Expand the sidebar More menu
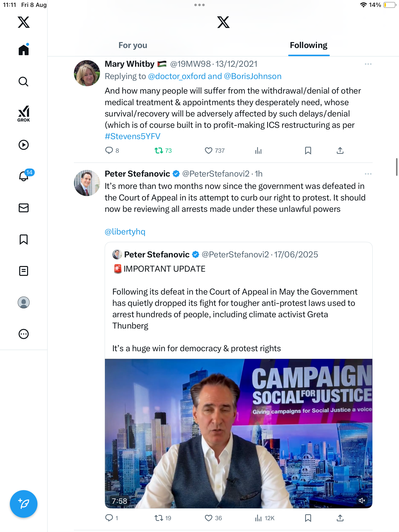The image size is (399, 532). click(x=24, y=334)
